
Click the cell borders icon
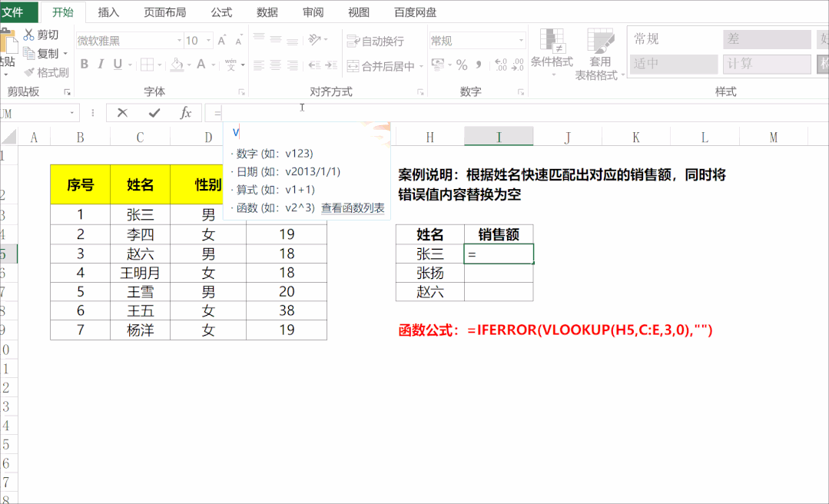tap(147, 65)
